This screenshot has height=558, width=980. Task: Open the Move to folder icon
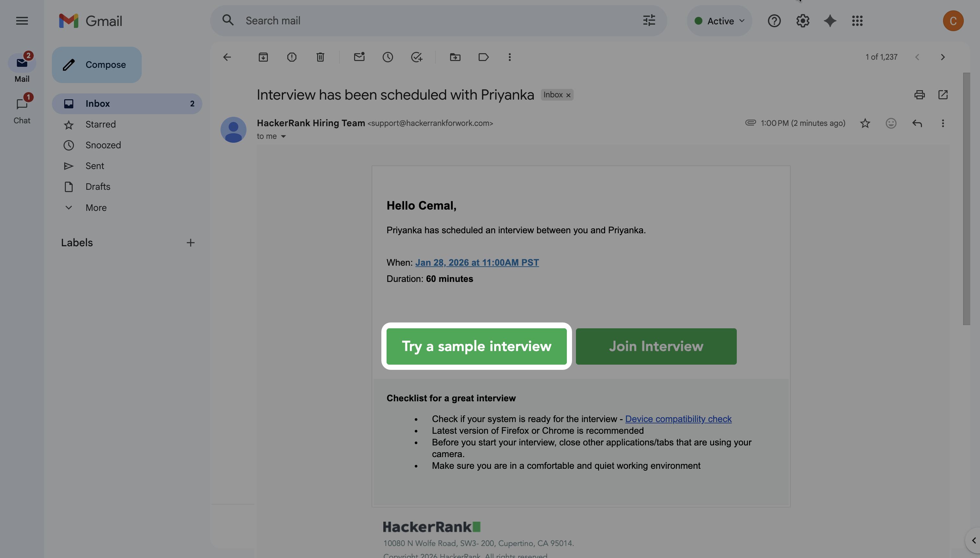pos(455,57)
